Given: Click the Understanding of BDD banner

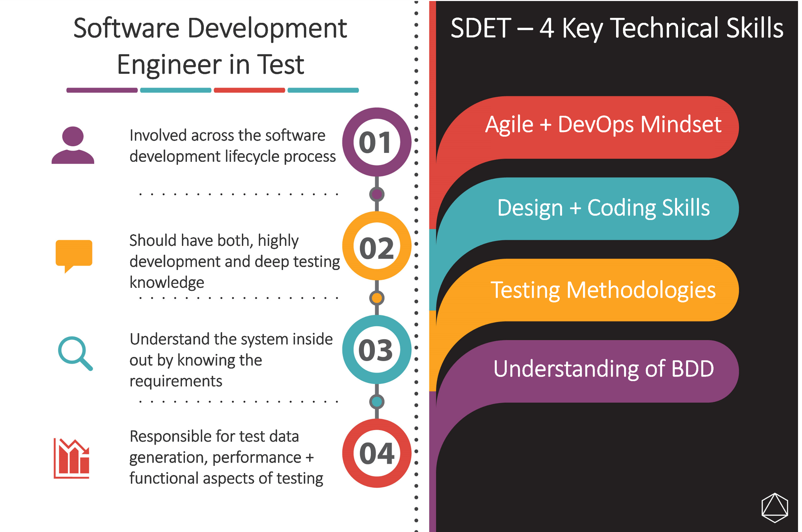Looking at the screenshot, I should pyautogui.click(x=603, y=369).
